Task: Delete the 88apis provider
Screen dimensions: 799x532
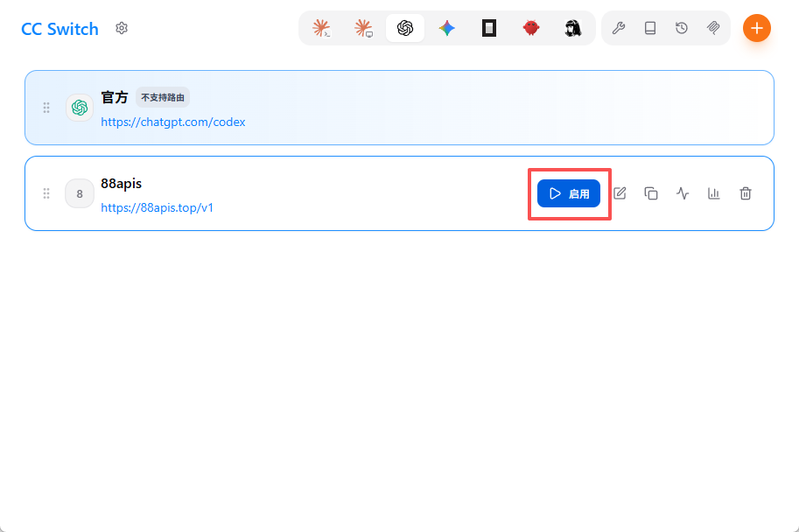Action: [746, 193]
